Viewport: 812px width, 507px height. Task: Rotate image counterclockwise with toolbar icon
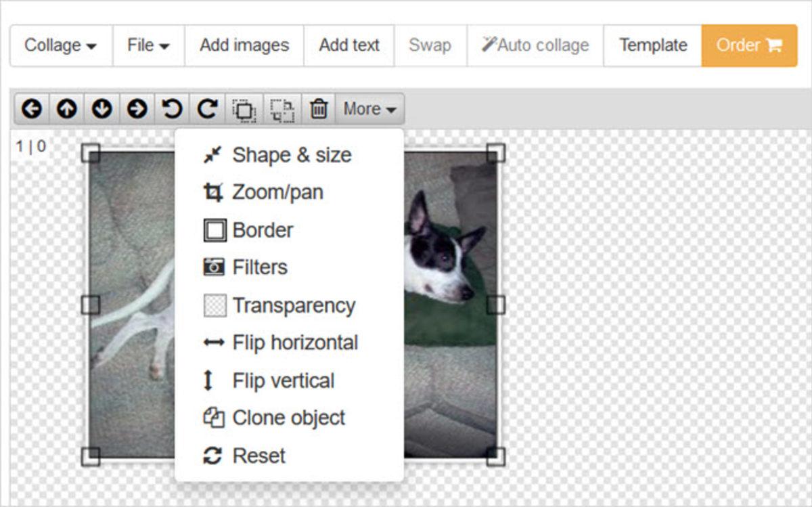[x=173, y=108]
